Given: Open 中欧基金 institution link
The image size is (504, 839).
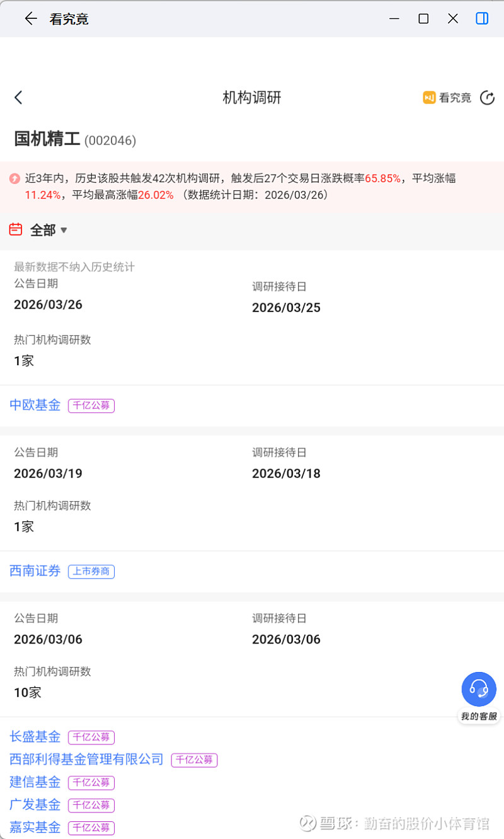Looking at the screenshot, I should coord(35,405).
